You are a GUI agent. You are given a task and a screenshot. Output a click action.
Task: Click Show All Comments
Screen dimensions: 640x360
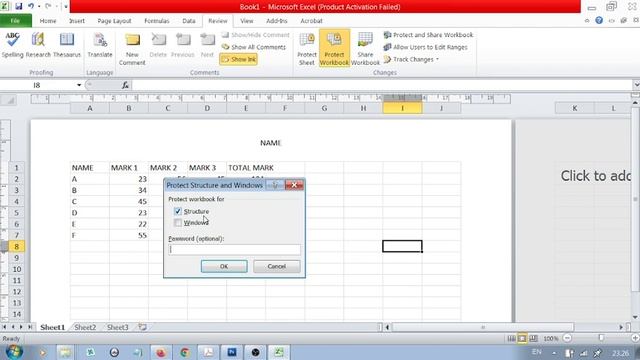tap(253, 47)
